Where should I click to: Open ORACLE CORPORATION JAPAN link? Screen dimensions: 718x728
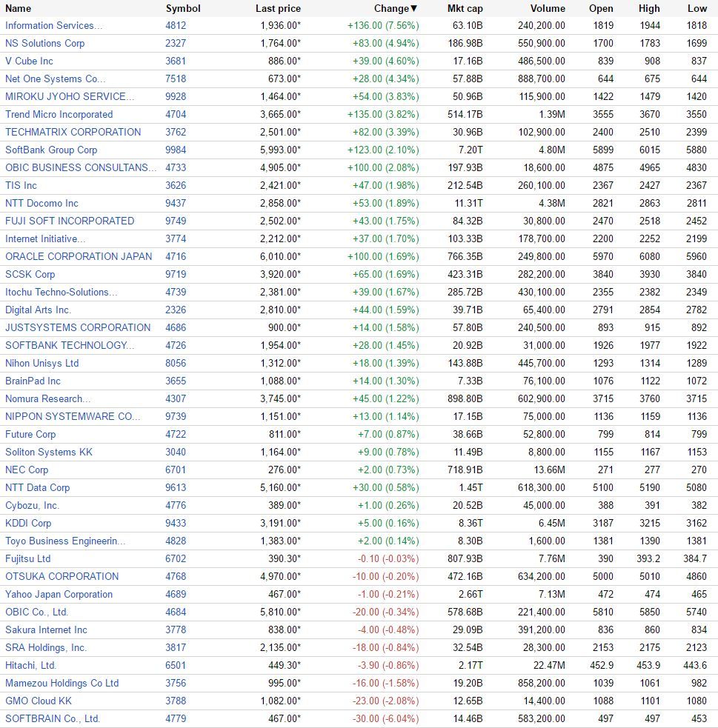click(79, 256)
